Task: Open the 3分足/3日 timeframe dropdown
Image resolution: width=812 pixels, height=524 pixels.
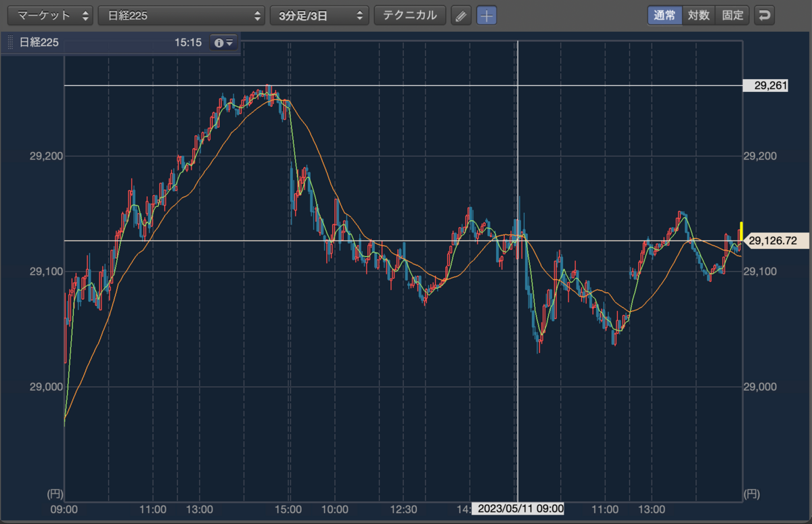Action: pyautogui.click(x=319, y=16)
